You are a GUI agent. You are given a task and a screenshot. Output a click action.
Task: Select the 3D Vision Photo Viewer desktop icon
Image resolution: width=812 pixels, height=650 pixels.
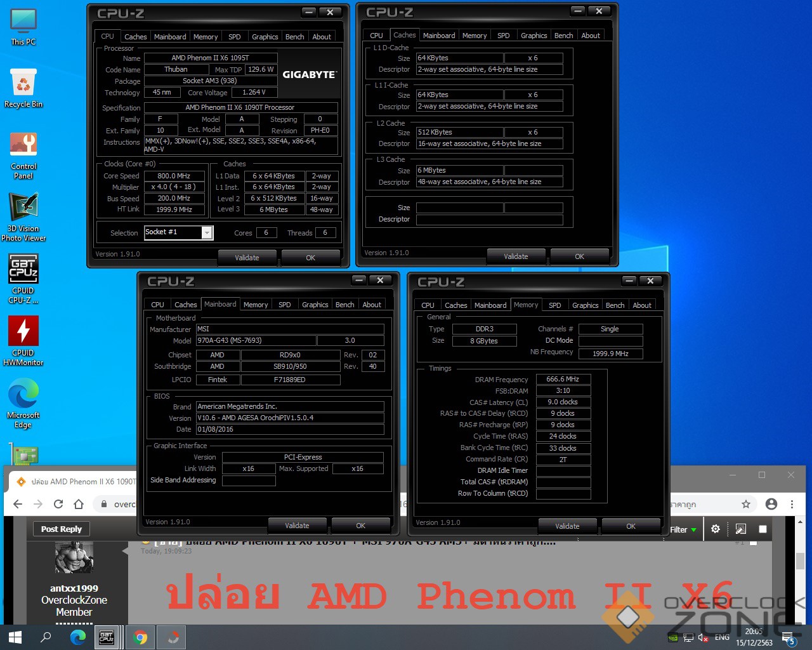[x=23, y=217]
